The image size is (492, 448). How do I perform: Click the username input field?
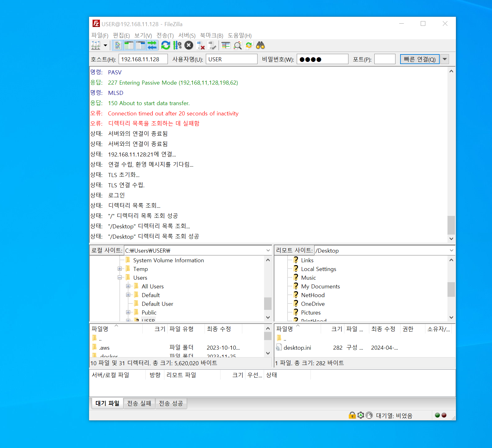(x=231, y=59)
